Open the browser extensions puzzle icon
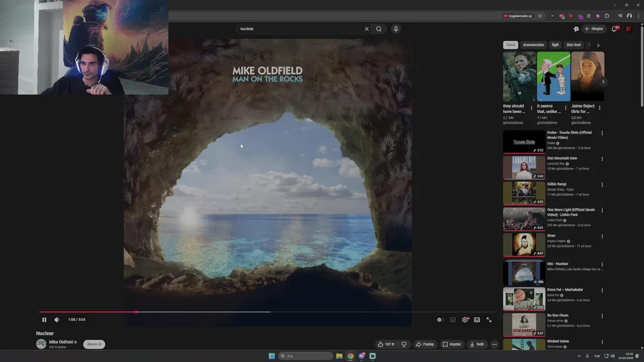 pos(607,16)
